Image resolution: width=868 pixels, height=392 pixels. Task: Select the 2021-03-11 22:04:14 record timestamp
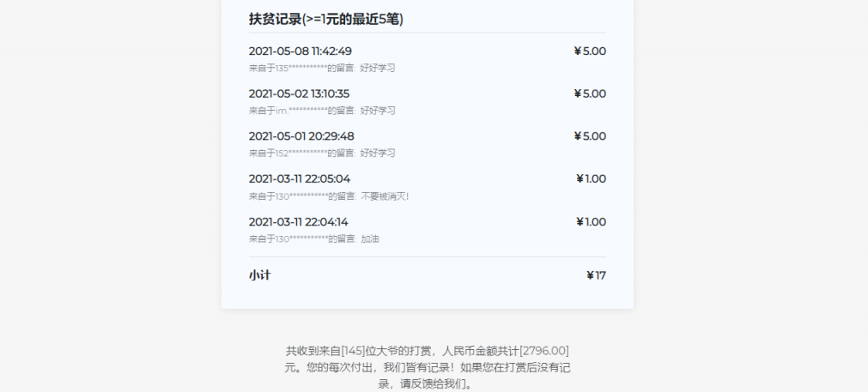(298, 222)
